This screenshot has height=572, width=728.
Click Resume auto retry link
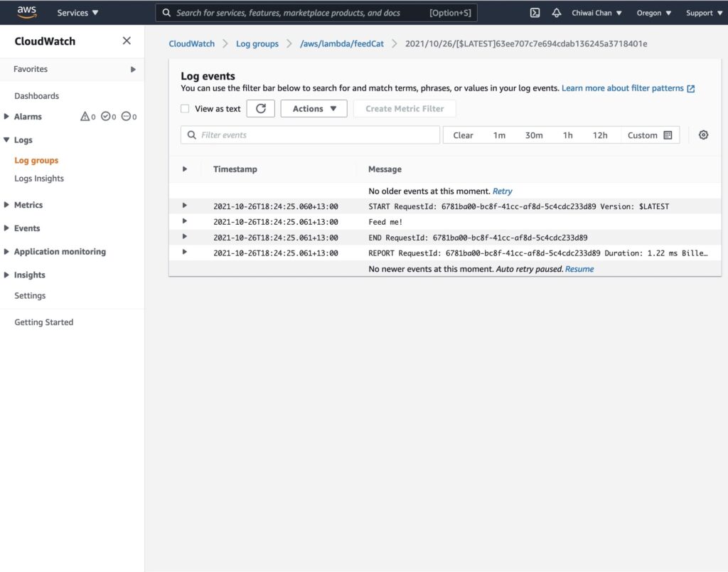[579, 269]
